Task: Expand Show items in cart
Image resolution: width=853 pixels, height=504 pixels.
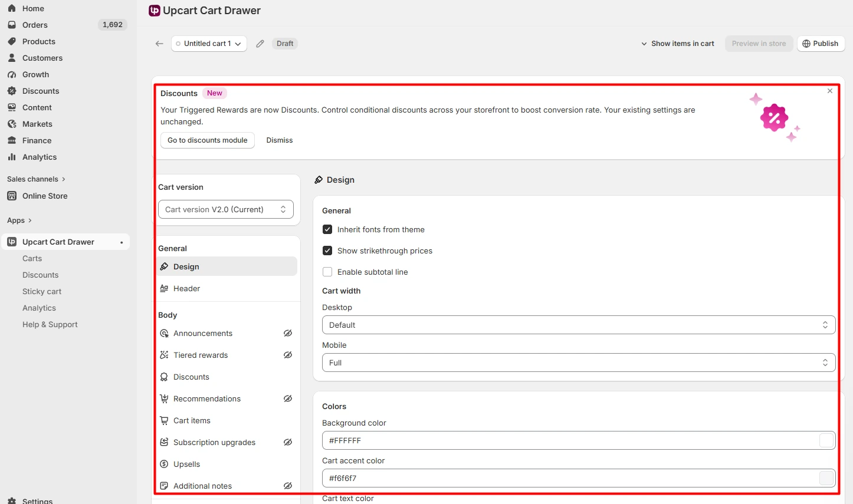Action: (x=678, y=44)
